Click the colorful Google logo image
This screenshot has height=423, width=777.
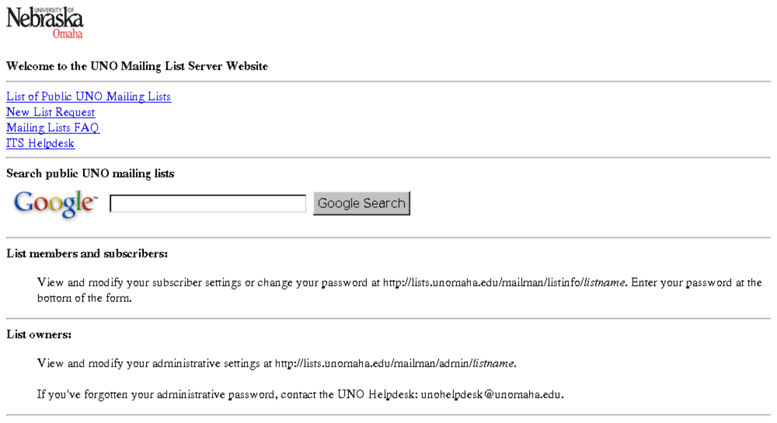tap(55, 203)
